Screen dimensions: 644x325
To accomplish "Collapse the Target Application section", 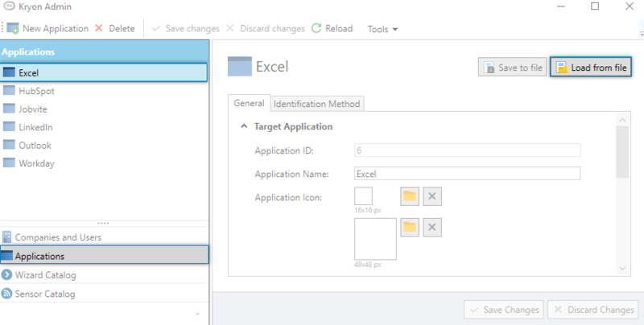I will click(x=243, y=127).
